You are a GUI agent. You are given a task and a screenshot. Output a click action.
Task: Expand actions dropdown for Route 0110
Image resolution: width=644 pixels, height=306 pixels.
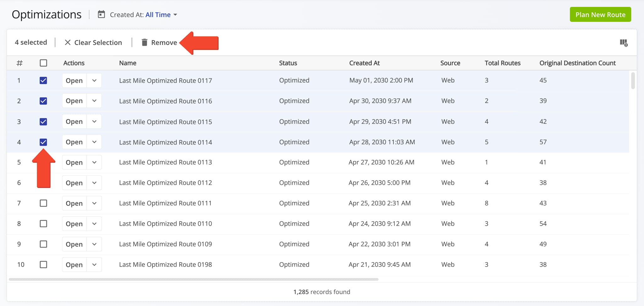click(x=94, y=224)
